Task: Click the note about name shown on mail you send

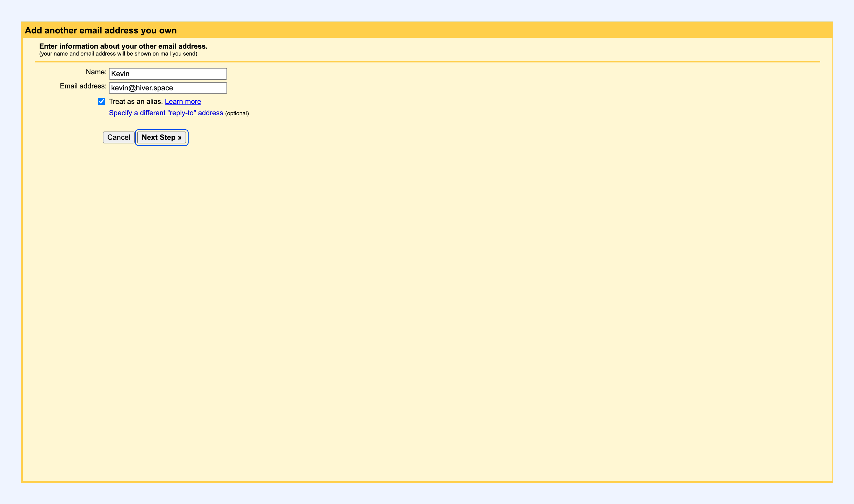Action: pos(118,54)
